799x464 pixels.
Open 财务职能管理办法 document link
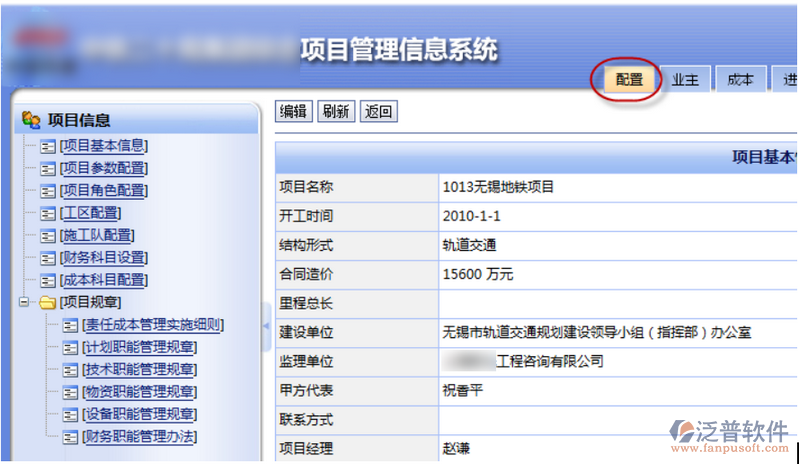tap(140, 436)
